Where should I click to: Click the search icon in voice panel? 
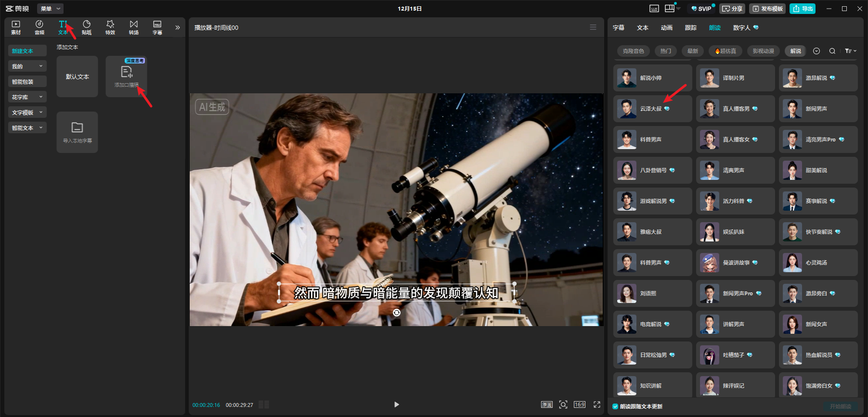click(832, 51)
